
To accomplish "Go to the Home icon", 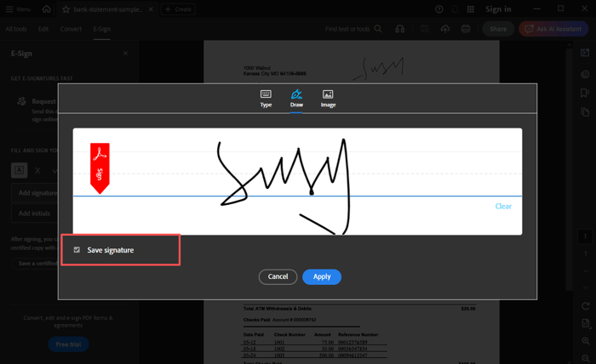I will pos(46,9).
